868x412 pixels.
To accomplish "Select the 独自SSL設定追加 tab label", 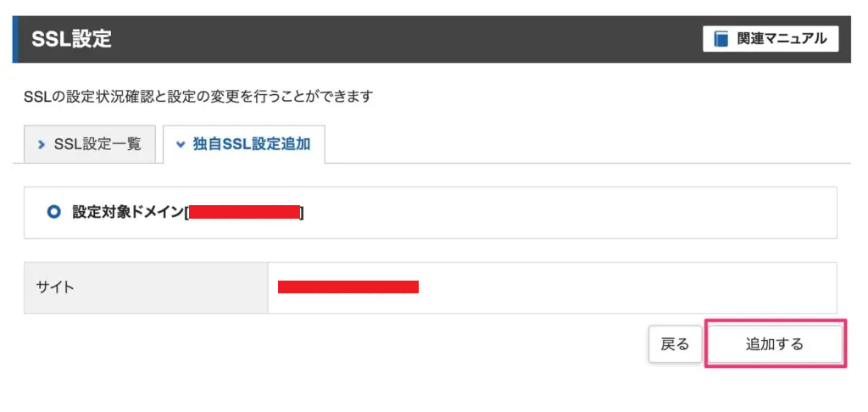I will pyautogui.click(x=251, y=144).
